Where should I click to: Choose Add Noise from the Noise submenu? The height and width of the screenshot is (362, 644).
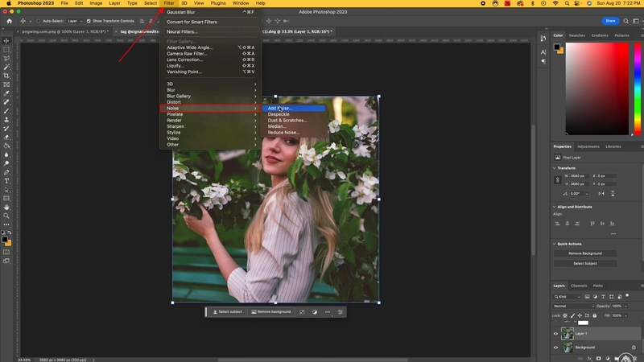pos(280,108)
